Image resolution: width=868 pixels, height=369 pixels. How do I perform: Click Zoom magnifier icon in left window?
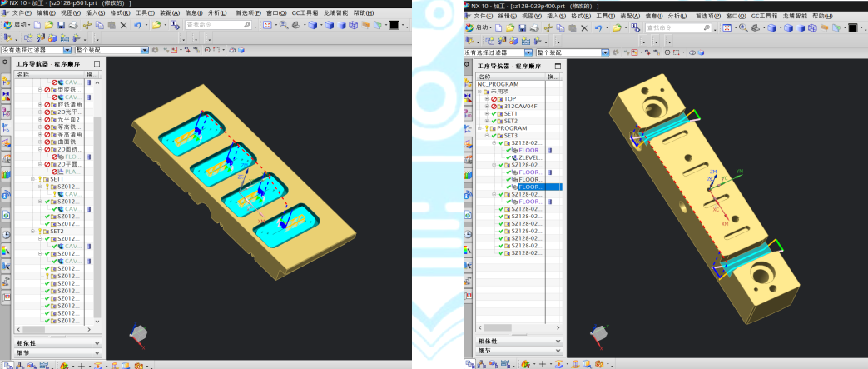284,26
